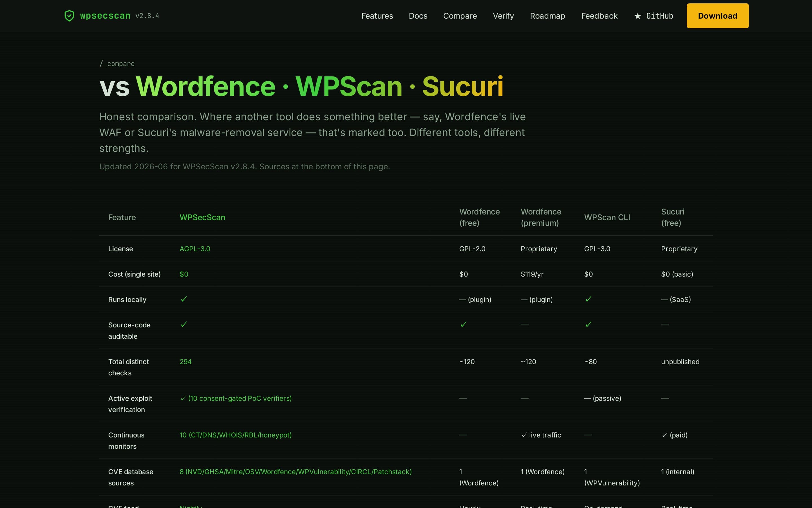Click the 'Wordfence (free)' column header
Image resolution: width=812 pixels, height=508 pixels.
(x=479, y=217)
